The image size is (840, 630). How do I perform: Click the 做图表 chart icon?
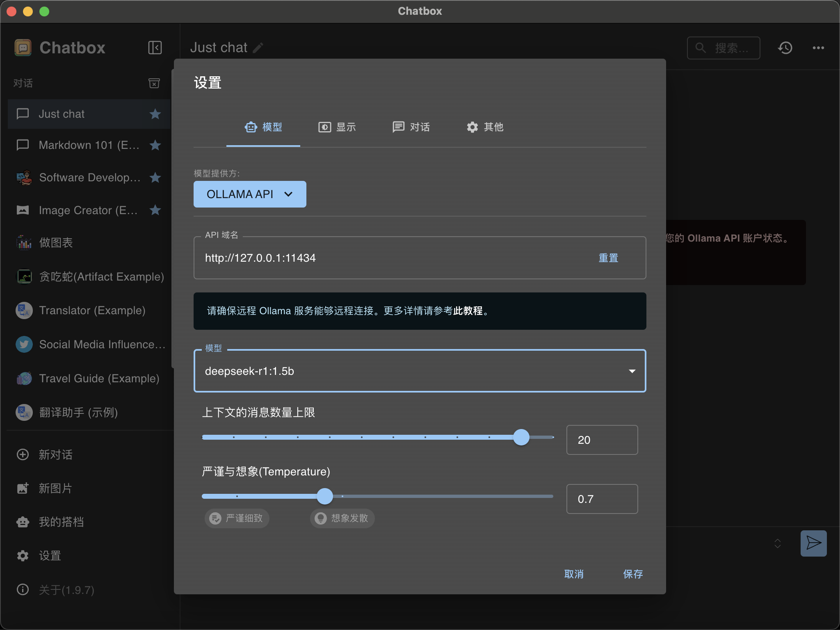(24, 242)
